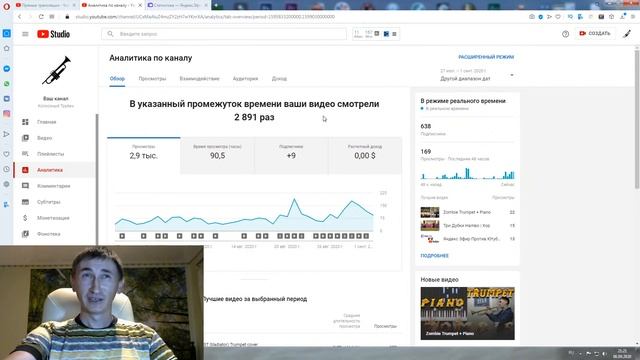Open the Комментарии icon in sidebar
640x360 pixels.
(x=25, y=186)
